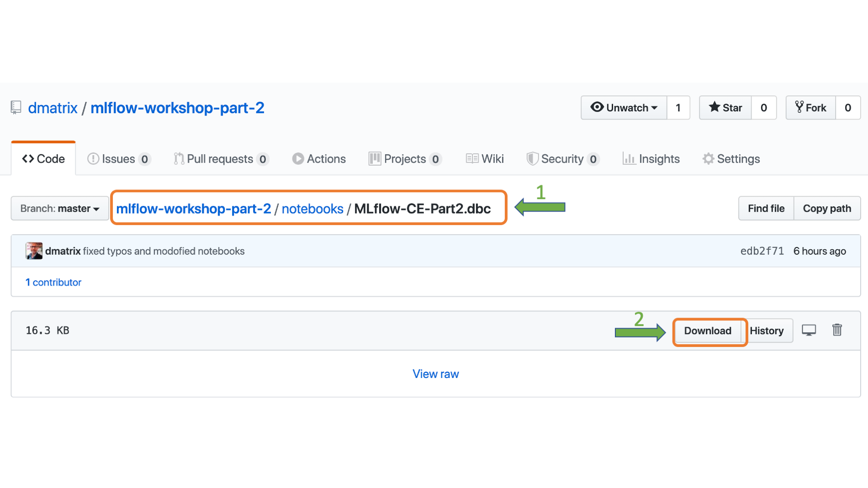Open the dmatrix user link
868x488 pixels.
coord(53,108)
